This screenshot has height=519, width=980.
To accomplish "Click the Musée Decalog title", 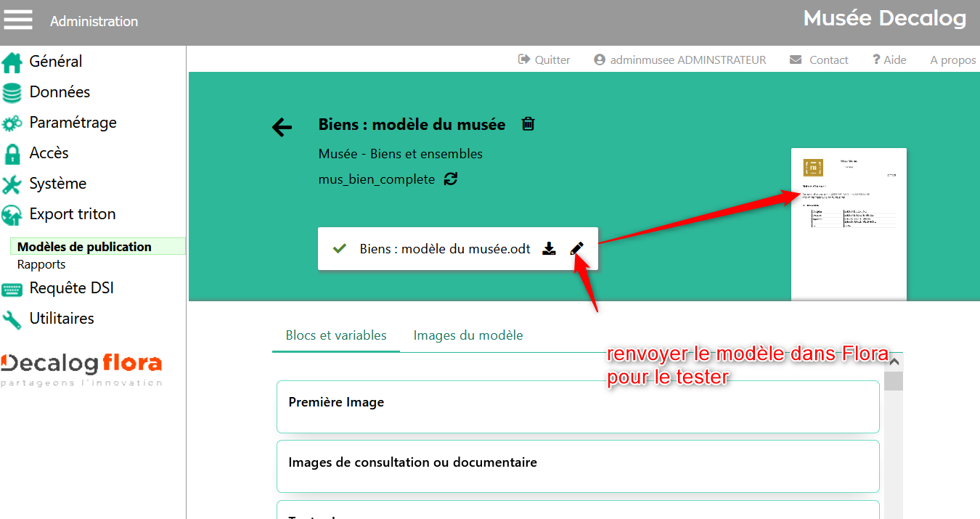I will [885, 18].
